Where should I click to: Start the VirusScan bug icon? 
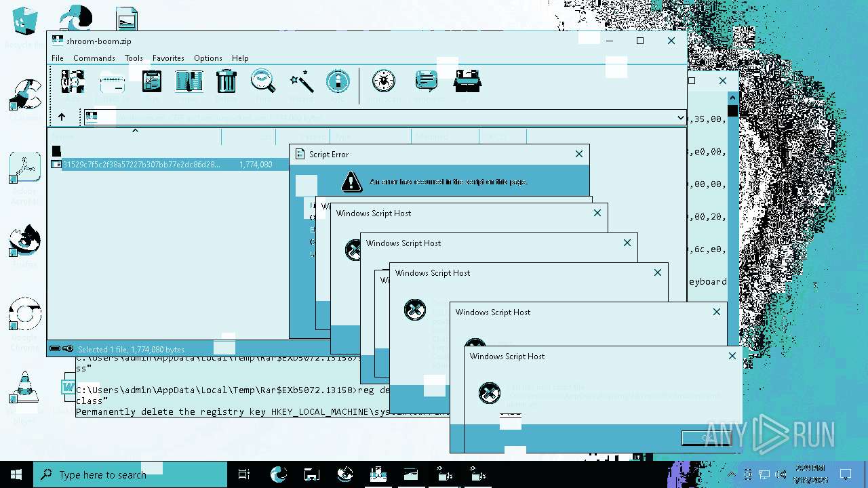click(384, 82)
